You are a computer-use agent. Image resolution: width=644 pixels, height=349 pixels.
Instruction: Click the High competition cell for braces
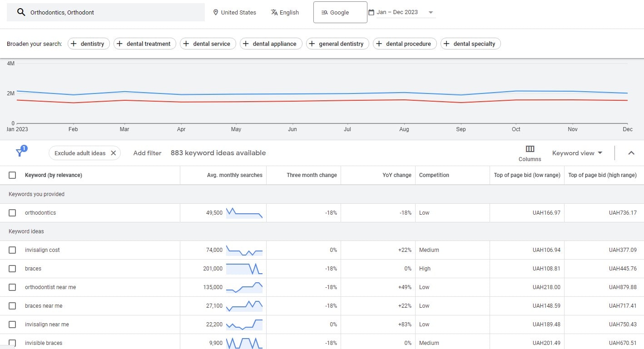click(x=425, y=269)
